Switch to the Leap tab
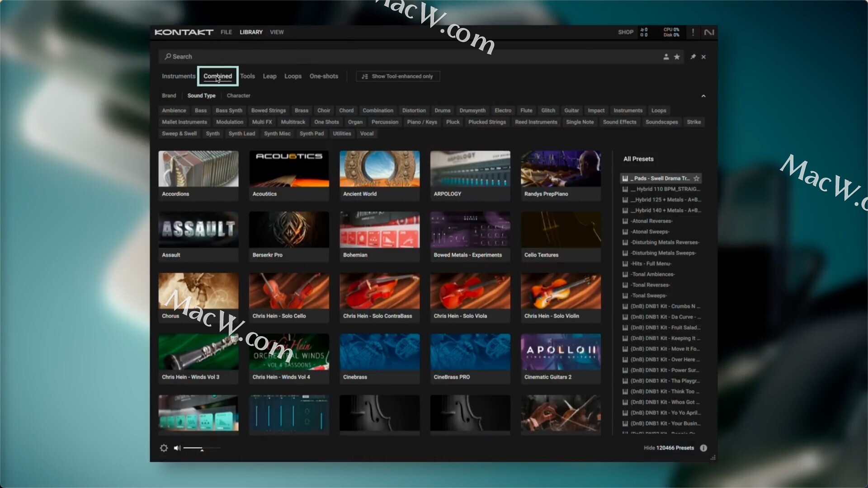 (x=269, y=76)
